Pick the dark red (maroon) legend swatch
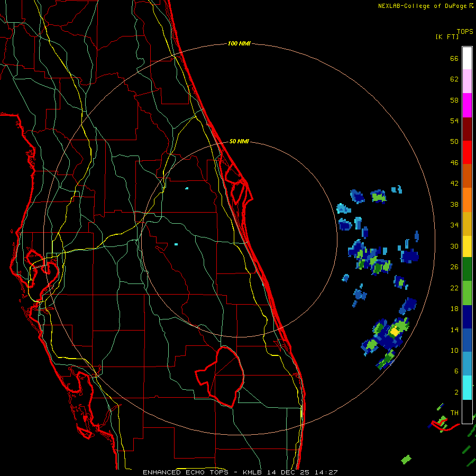This screenshot has height=476, width=476. click(467, 129)
